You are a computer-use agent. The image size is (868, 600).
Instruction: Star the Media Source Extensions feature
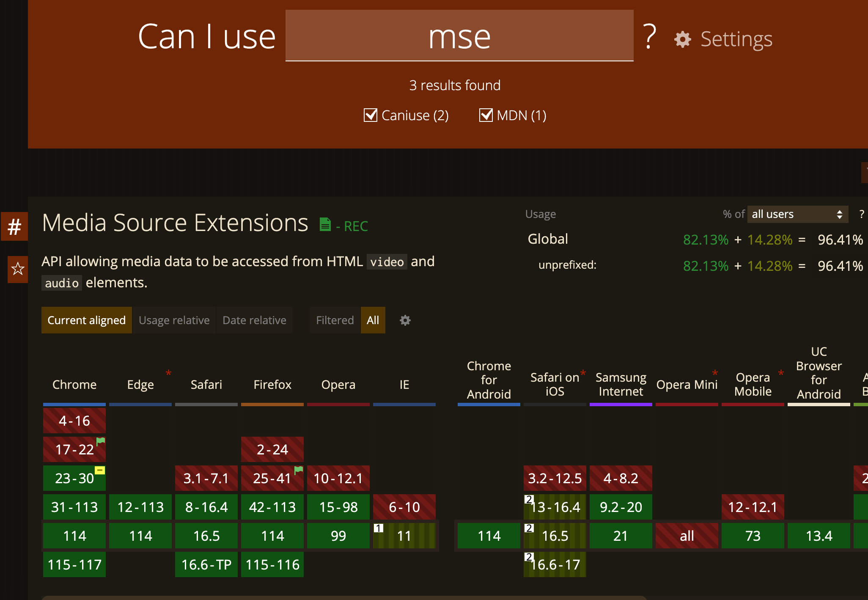[x=18, y=269]
